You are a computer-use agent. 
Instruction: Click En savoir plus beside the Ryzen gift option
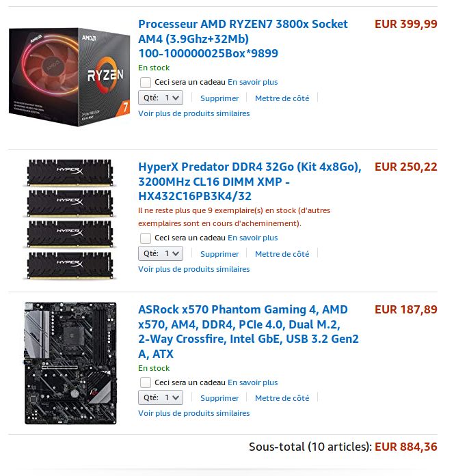252,83
